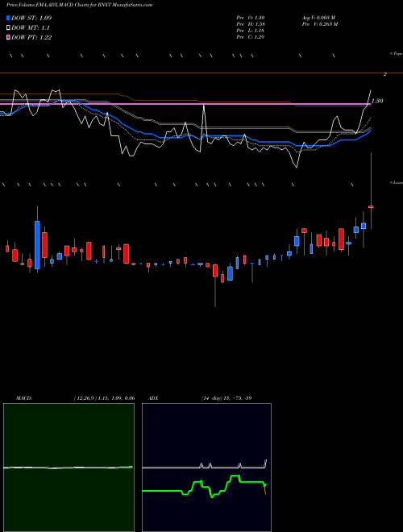Viewport: 403px width, 532px height.
Task: Click the 'Pre H: 1.58' value
Action: (251, 24)
